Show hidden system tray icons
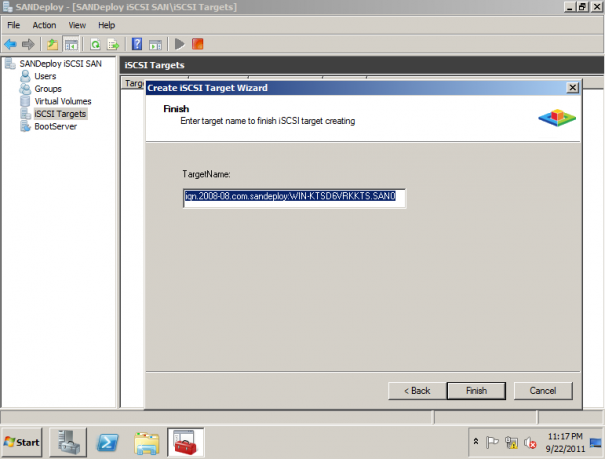Image resolution: width=605 pixels, height=459 pixels. click(x=476, y=442)
